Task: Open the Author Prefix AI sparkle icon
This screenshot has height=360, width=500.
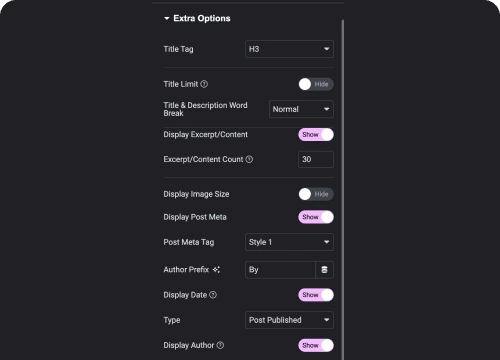Action: point(216,270)
